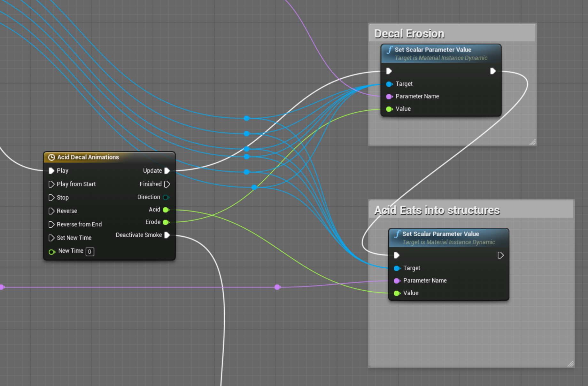Click the Reverse from End pin
The width and height of the screenshot is (588, 386).
51,225
